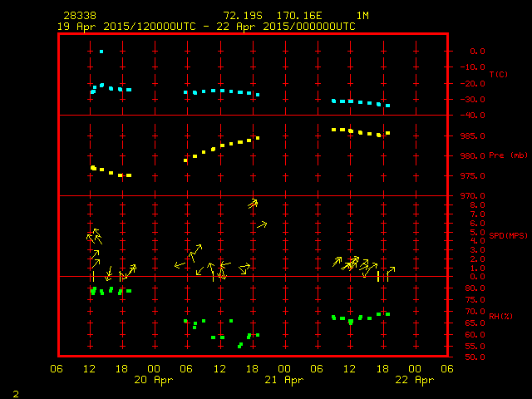Image resolution: width=532 pixels, height=399 pixels.
Task: Click the SPD(MPS) wind speed axis label
Action: (508, 235)
